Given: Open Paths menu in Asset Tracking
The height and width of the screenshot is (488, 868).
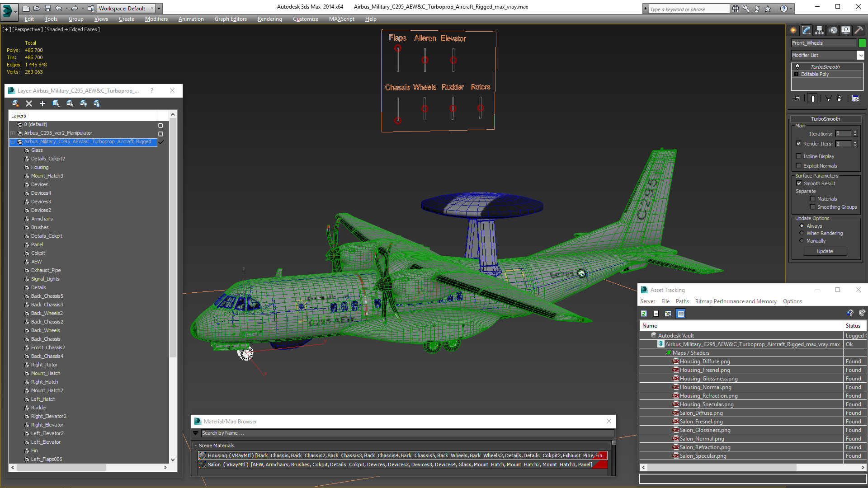Looking at the screenshot, I should click(682, 301).
